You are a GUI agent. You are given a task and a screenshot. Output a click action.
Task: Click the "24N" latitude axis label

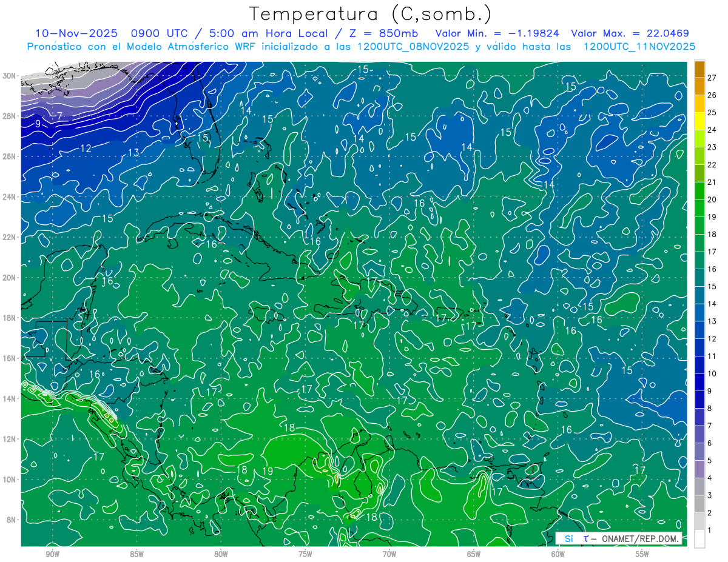pyautogui.click(x=10, y=196)
